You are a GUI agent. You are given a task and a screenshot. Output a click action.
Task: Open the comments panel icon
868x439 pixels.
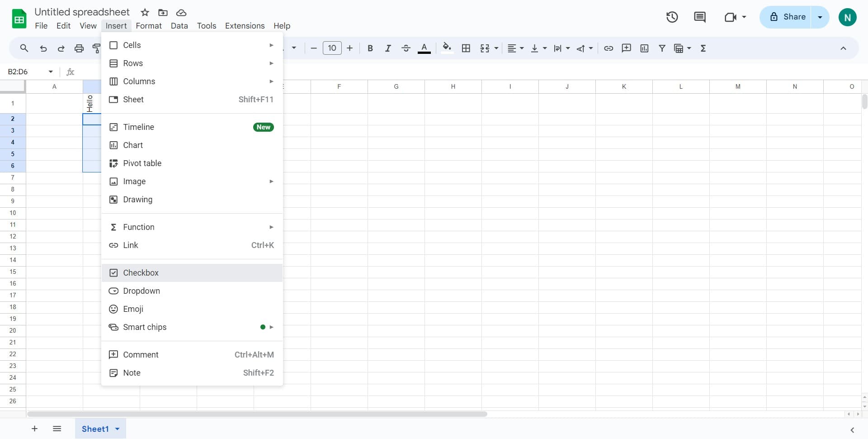[x=699, y=17]
